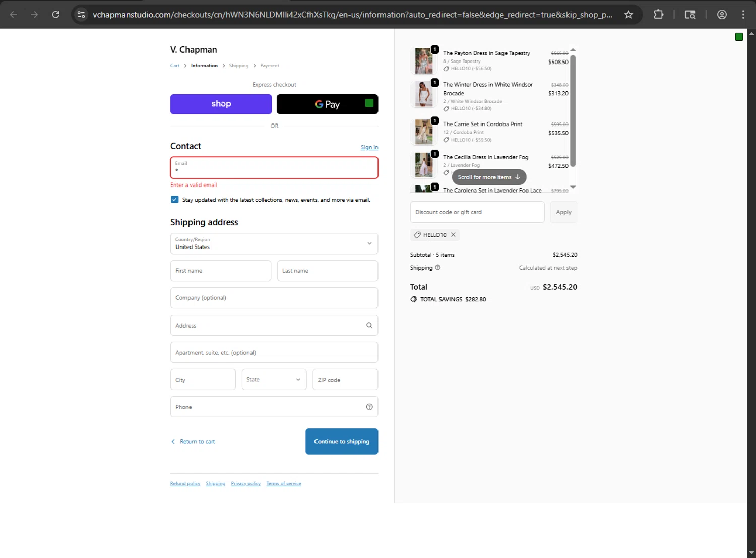Focus the Email input field
The image size is (756, 558).
click(274, 168)
